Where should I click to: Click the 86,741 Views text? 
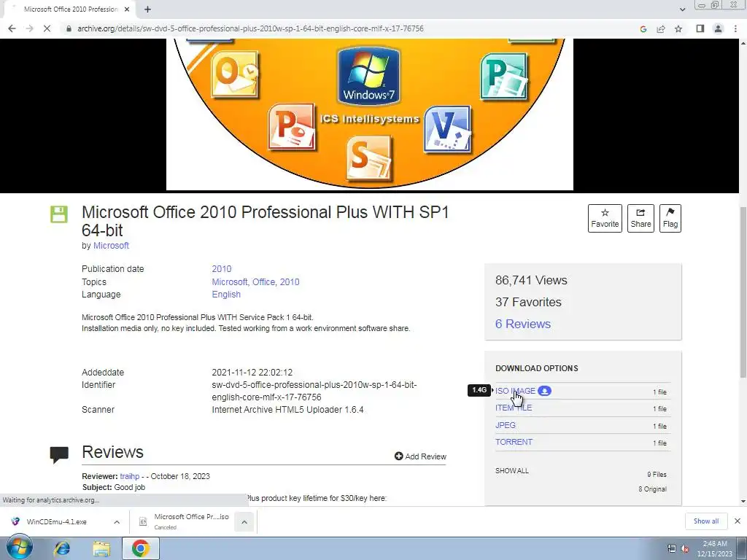click(x=531, y=280)
